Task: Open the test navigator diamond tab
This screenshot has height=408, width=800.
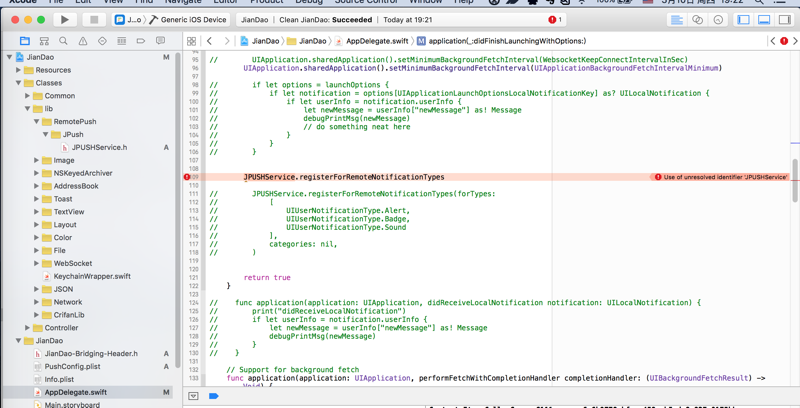Action: (x=102, y=41)
